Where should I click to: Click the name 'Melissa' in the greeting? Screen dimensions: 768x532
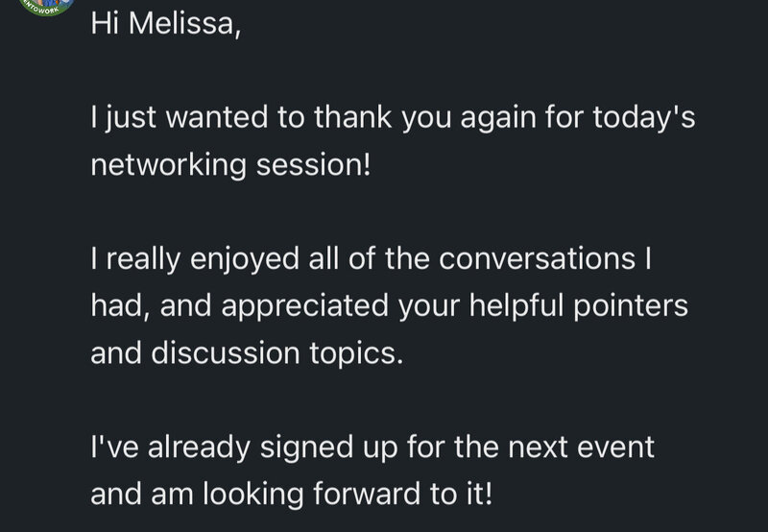pyautogui.click(x=184, y=23)
